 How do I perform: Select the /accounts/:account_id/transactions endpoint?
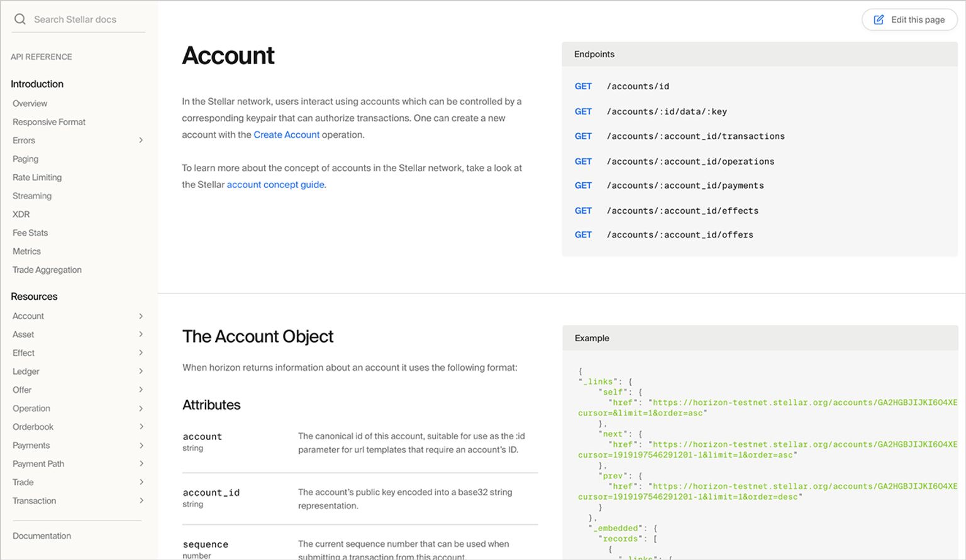(696, 136)
